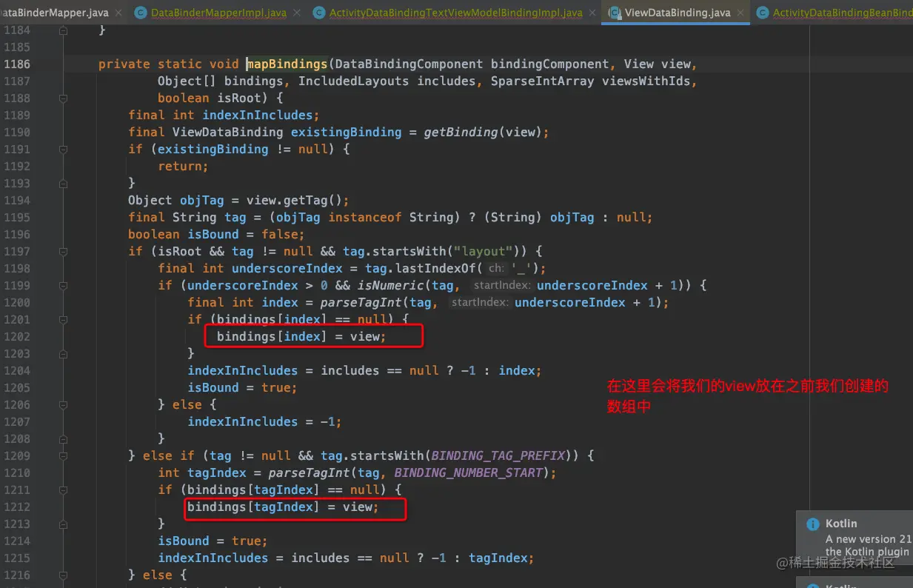The width and height of the screenshot is (913, 588).
Task: Click the mapBindings method name
Action: (x=287, y=64)
